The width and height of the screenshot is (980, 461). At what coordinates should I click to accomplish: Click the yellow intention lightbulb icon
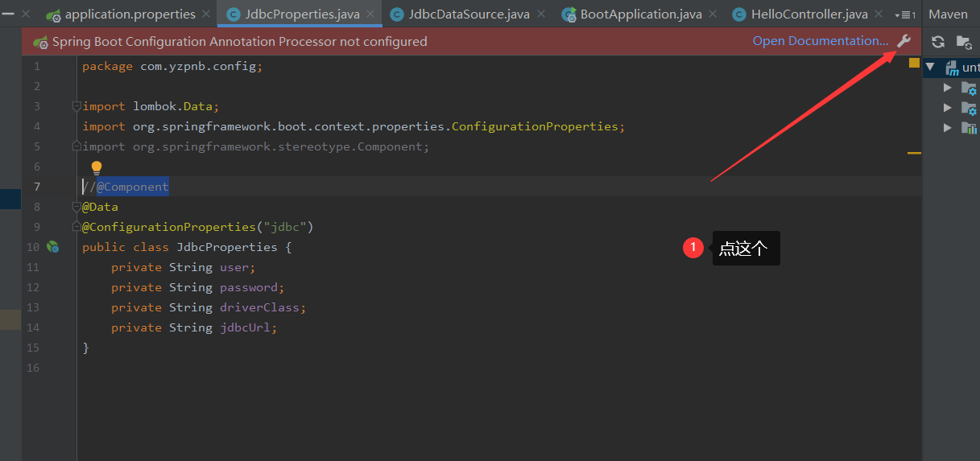[x=96, y=167]
